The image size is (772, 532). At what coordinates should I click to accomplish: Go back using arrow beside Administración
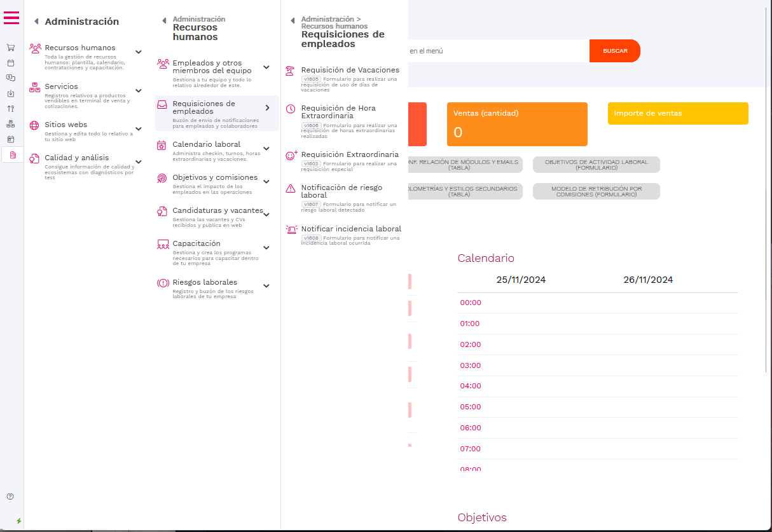(36, 22)
